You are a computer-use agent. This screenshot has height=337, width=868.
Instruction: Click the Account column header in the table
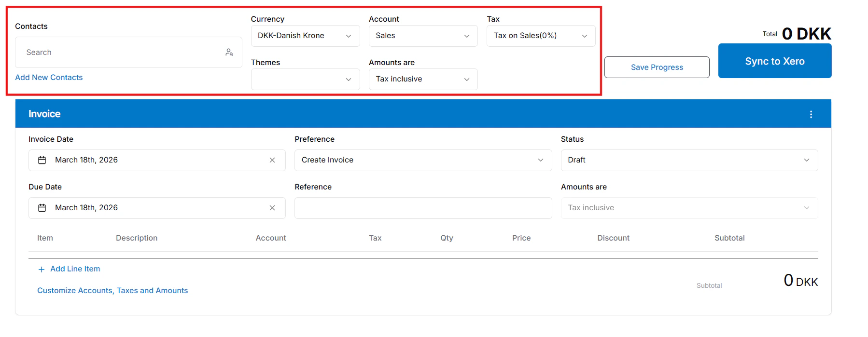click(271, 238)
